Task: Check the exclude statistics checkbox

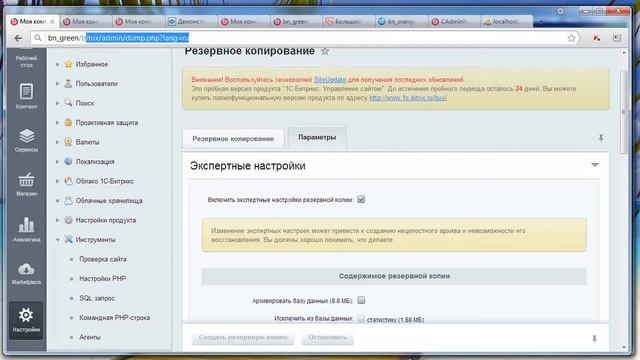Action: pos(361,319)
